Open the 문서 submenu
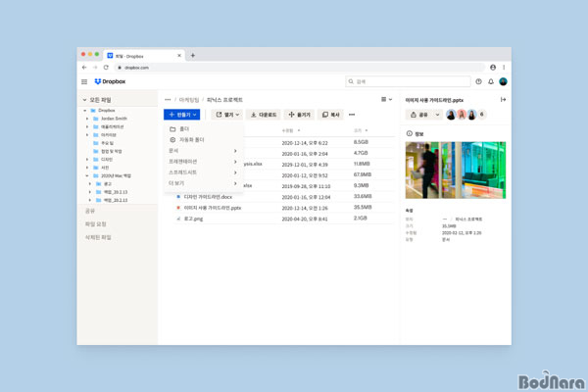This screenshot has height=392, width=588. point(204,151)
